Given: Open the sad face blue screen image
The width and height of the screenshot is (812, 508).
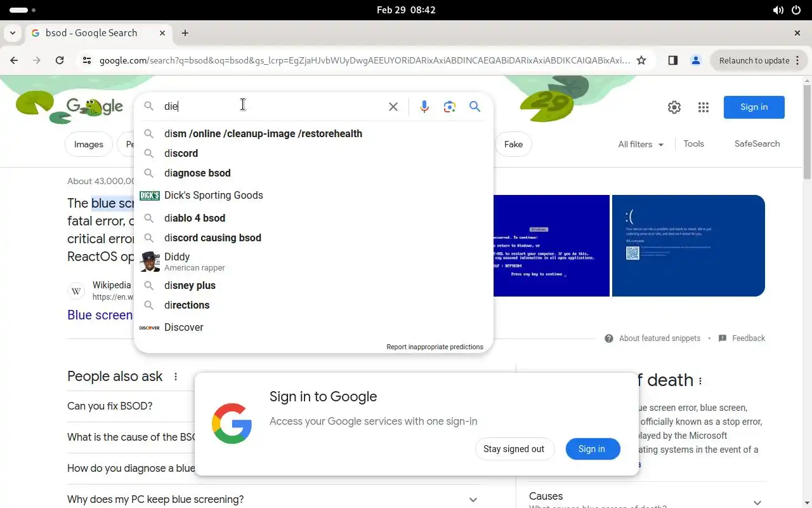Looking at the screenshot, I should [x=688, y=246].
